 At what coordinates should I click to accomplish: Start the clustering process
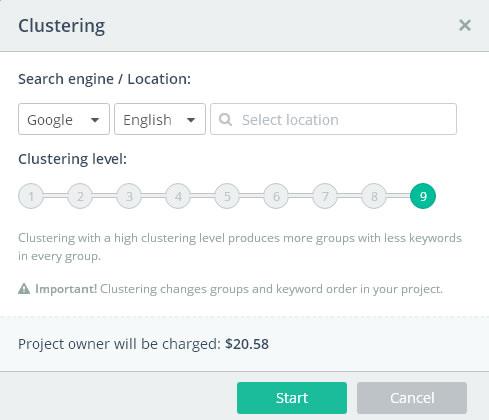tap(292, 398)
